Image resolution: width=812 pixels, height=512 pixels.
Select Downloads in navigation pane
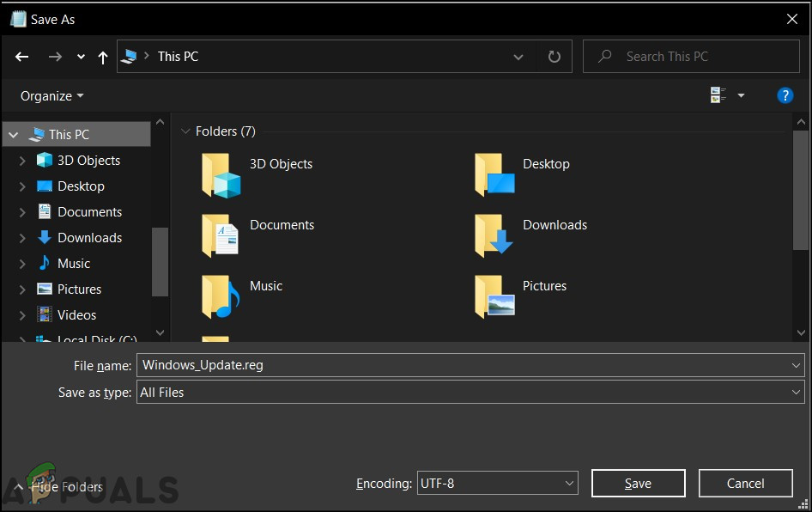pos(79,238)
